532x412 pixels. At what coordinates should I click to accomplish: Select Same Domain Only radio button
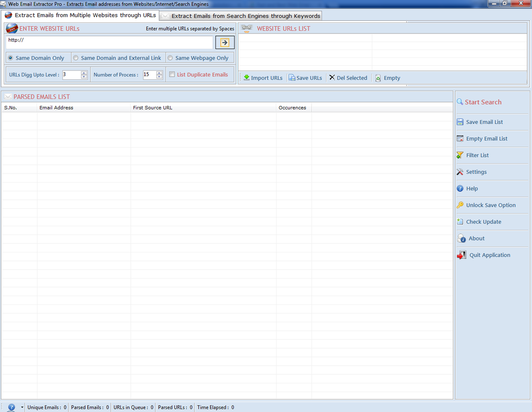pos(10,58)
